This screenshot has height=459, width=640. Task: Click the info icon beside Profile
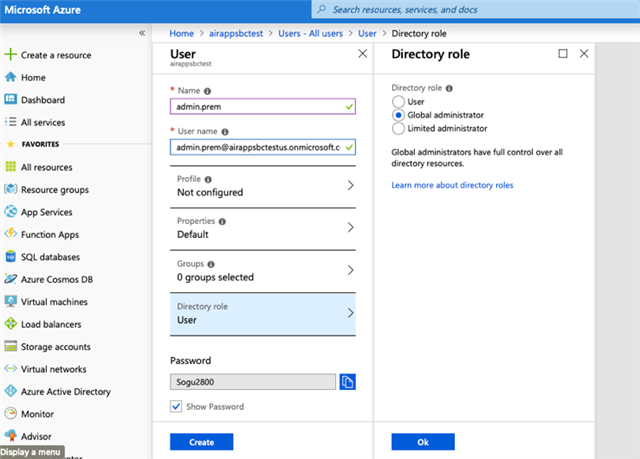pyautogui.click(x=208, y=180)
